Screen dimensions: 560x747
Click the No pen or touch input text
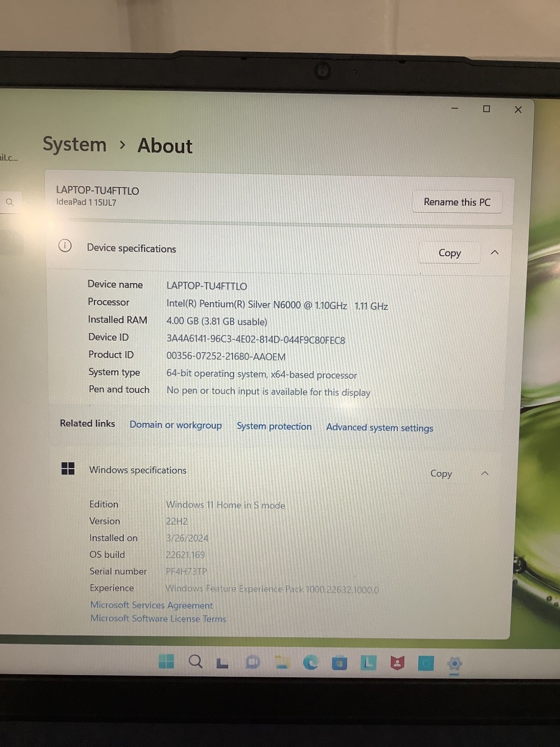tap(268, 391)
